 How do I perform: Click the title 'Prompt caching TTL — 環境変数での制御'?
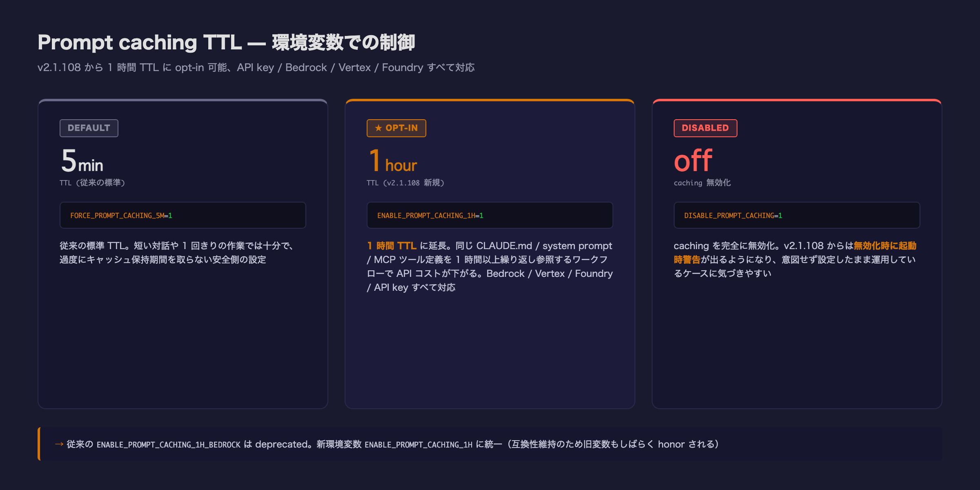(226, 42)
